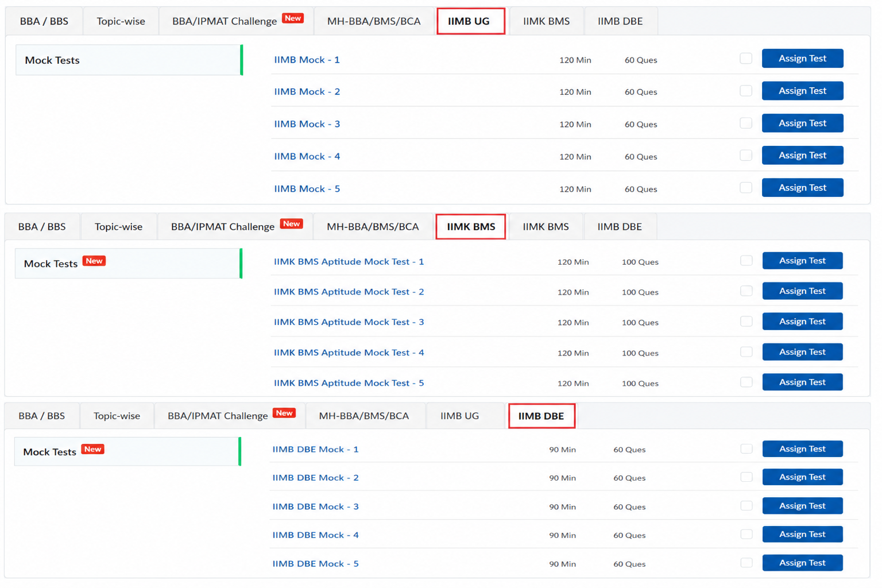Check the IIMK BMS Aptitude Mock Test - 2 box
The image size is (882, 588).
746,291
